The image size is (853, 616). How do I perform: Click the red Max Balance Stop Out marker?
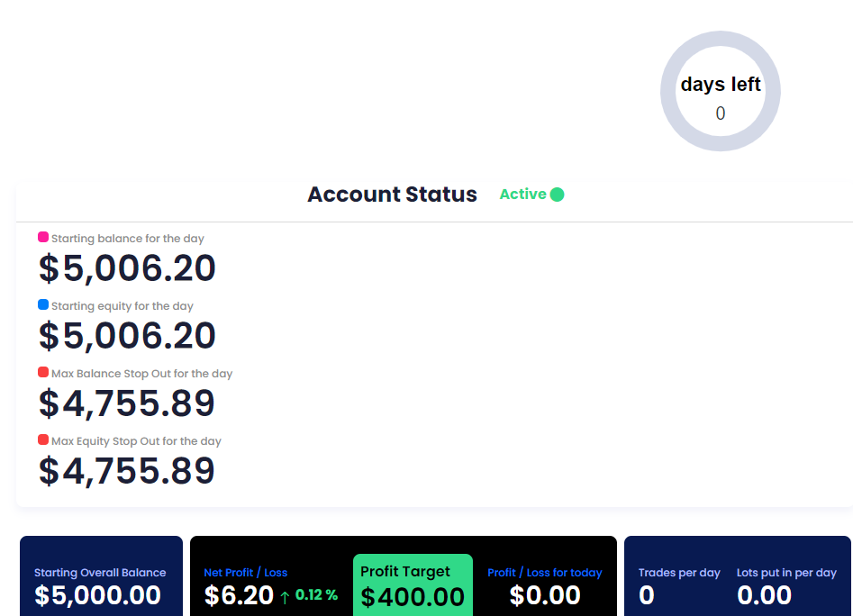(43, 373)
